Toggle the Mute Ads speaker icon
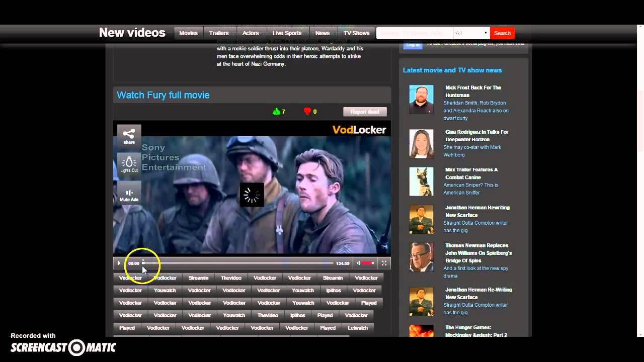The width and height of the screenshot is (644, 362). pos(129,194)
